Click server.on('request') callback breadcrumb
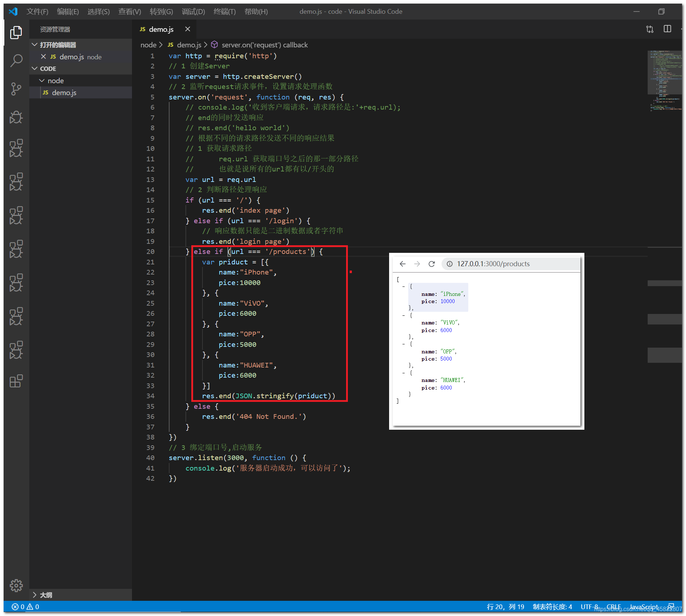This screenshot has width=686, height=616. tap(265, 45)
